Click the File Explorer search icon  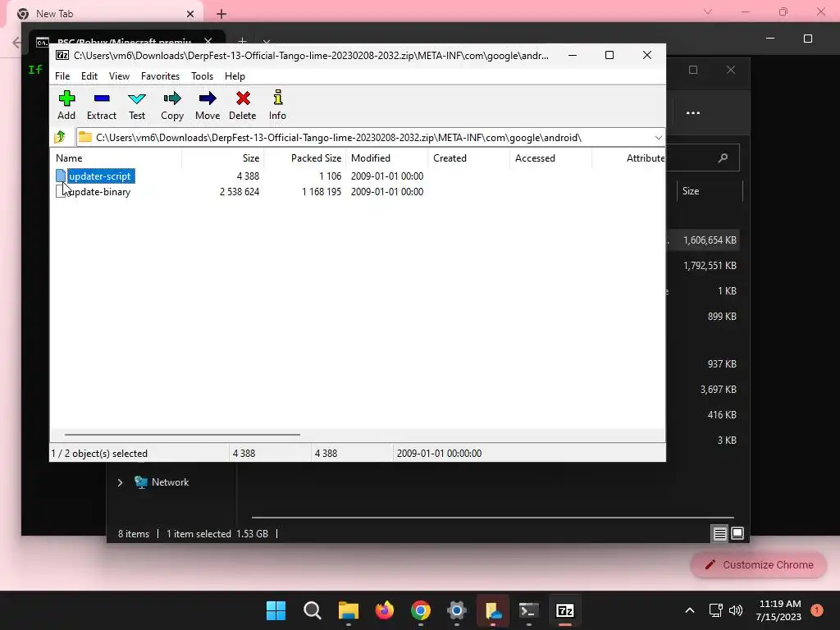(723, 157)
